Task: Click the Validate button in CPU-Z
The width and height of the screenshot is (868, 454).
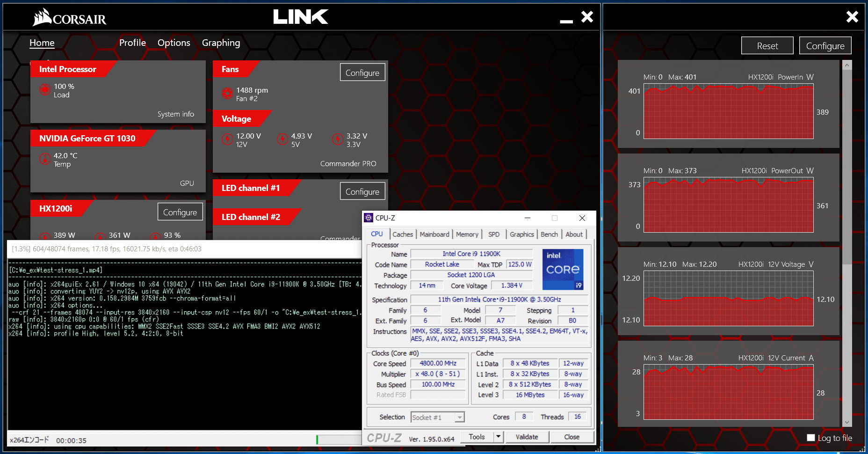Action: coord(527,437)
